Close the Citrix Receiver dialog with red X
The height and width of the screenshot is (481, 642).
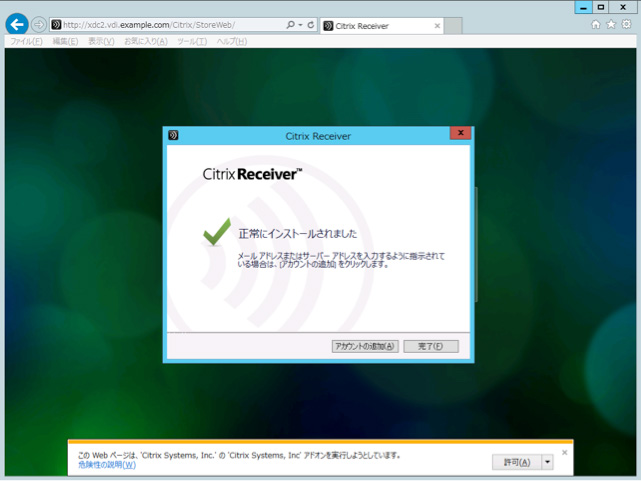[x=460, y=133]
